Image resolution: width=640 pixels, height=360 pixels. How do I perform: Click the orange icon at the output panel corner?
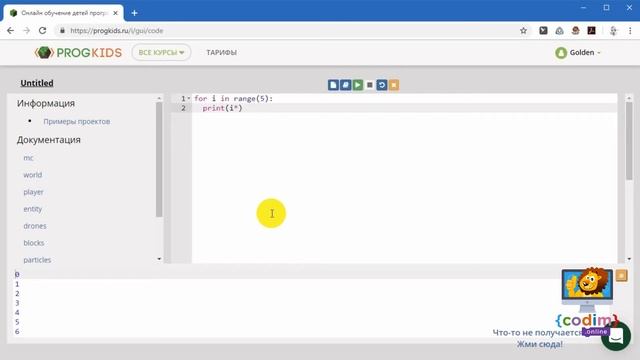pos(622,276)
